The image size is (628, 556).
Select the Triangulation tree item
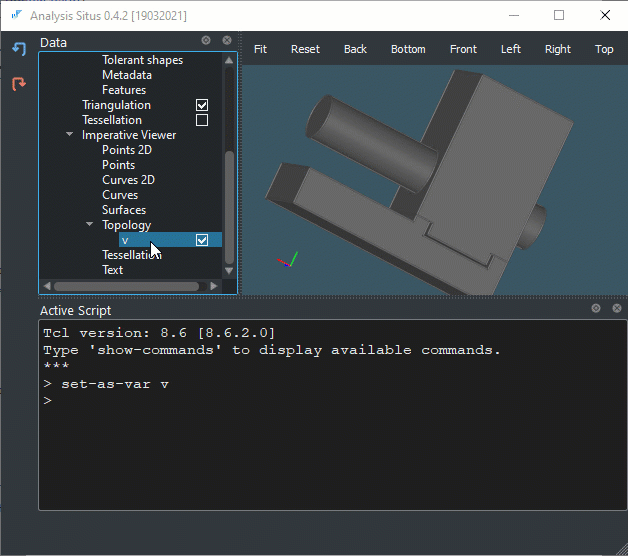[x=117, y=105]
